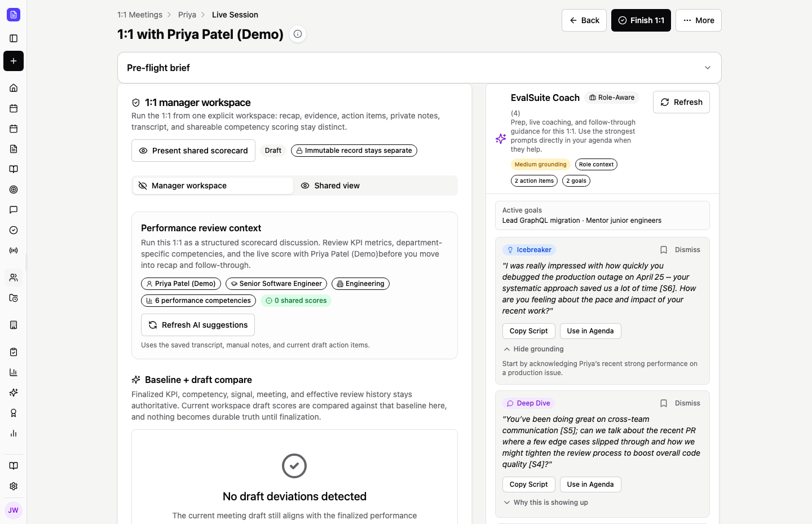Select the AI sparkles icon in sidebar
812x524 pixels.
click(x=14, y=393)
